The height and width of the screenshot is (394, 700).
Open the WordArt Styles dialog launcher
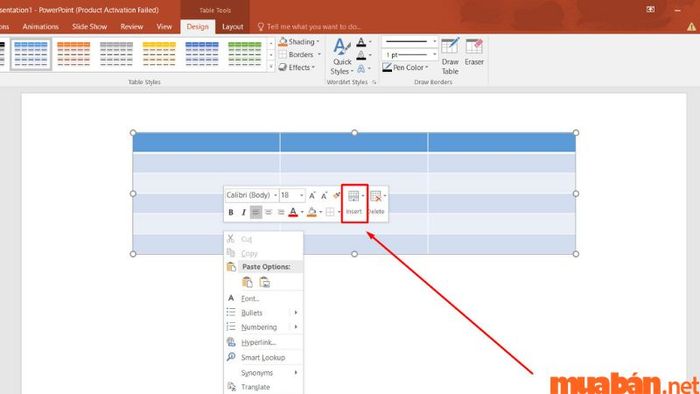[x=374, y=83]
